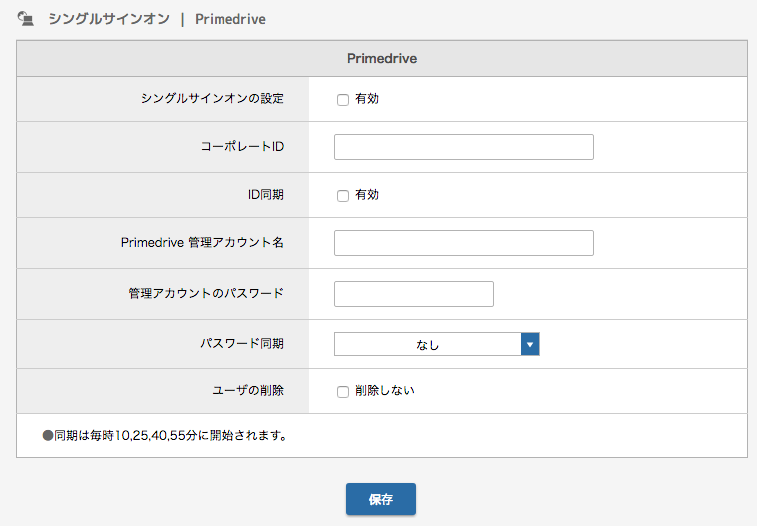Focus 管理アカウントのパスワード input field

tap(414, 294)
